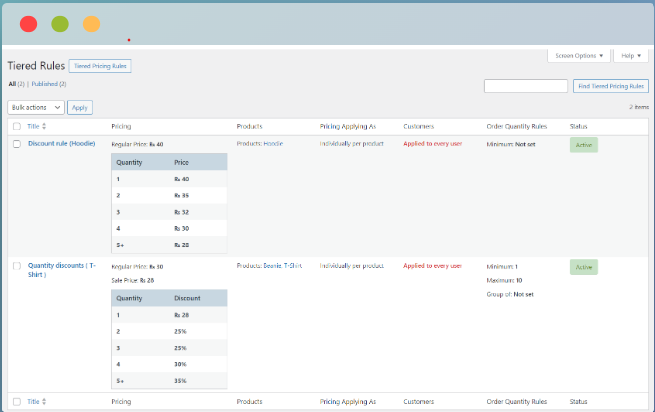Open Discount rule (Hoodie) link
655x412 pixels.
point(61,143)
